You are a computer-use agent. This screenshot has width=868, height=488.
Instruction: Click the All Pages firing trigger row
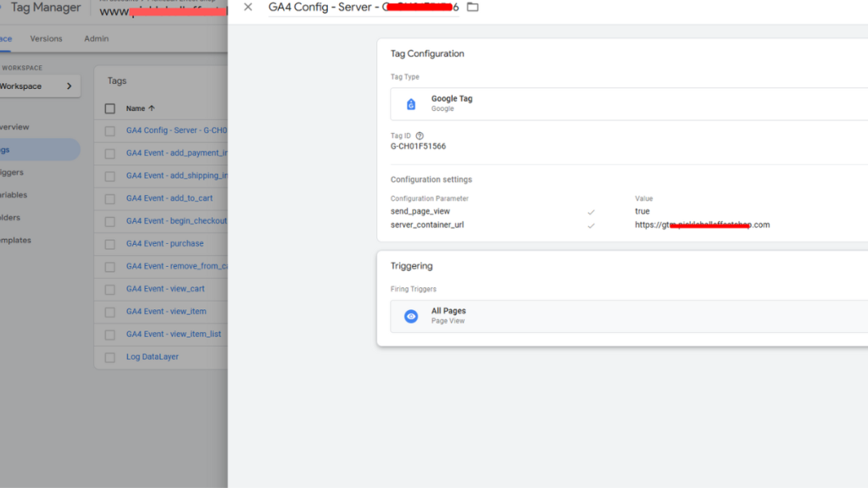(629, 316)
